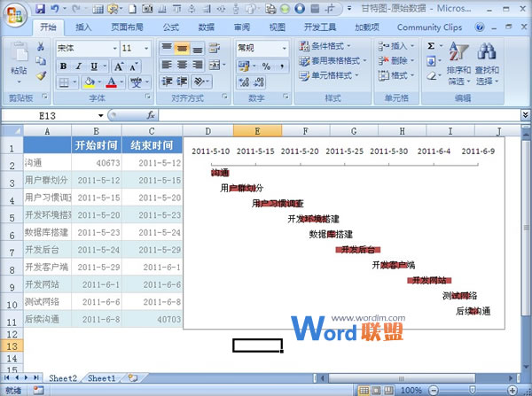Open the Office button menu
The height and width of the screenshot is (396, 532).
pyautogui.click(x=14, y=15)
